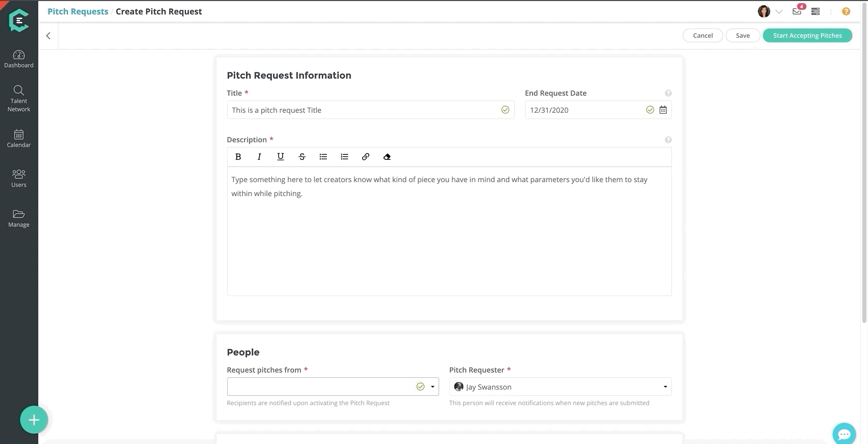Viewport: 868px width, 444px height.
Task: Open the Pitch Requester dropdown
Action: [560, 387]
